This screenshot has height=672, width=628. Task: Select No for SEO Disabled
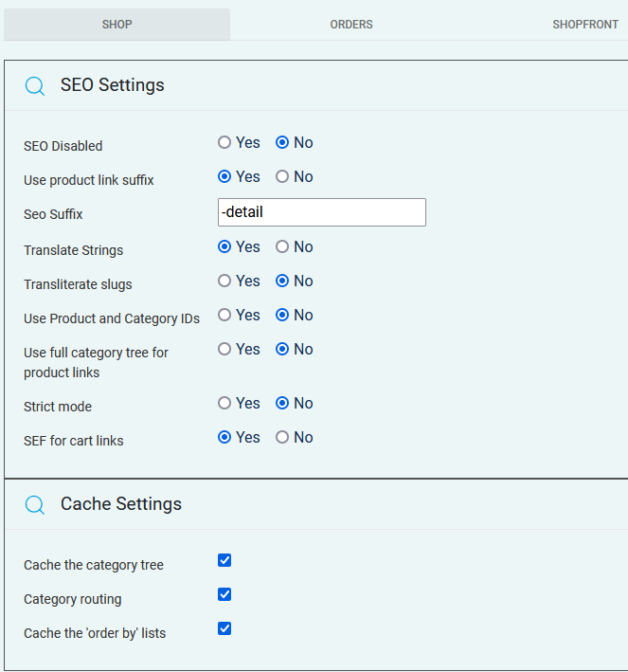(x=282, y=143)
